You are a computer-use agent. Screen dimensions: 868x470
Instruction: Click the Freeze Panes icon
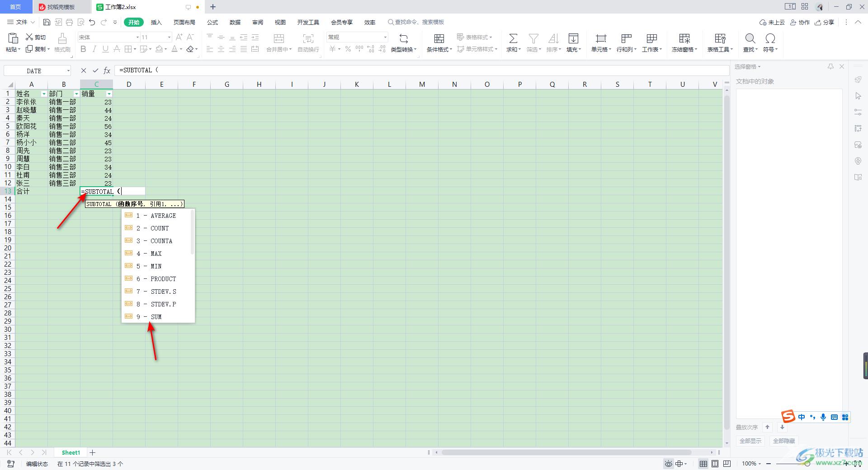[x=685, y=38]
